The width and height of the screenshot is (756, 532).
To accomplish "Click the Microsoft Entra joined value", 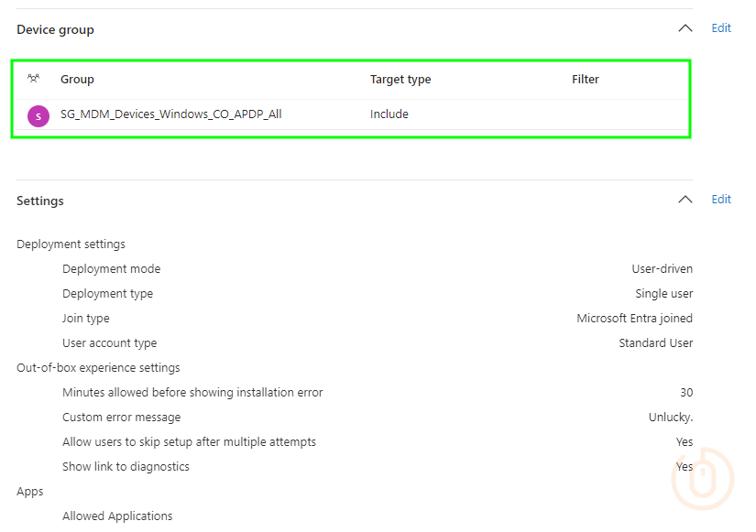I will click(x=634, y=319).
